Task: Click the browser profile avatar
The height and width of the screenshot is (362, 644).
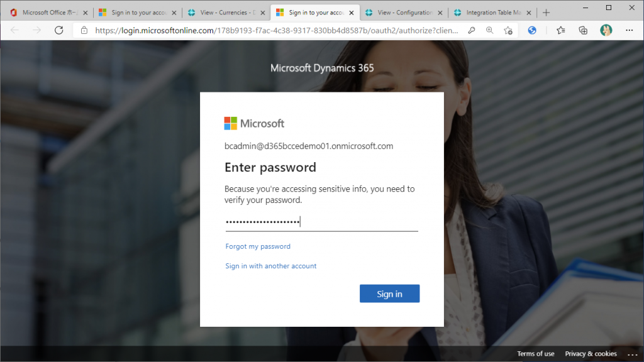Action: [606, 30]
